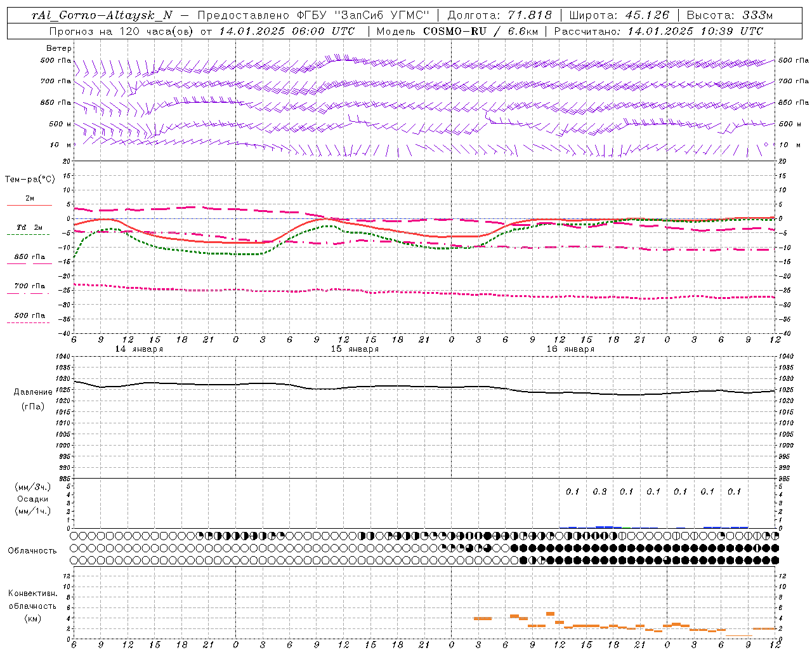Click the 'Конвективн.' convective cloud label

pyautogui.click(x=33, y=593)
